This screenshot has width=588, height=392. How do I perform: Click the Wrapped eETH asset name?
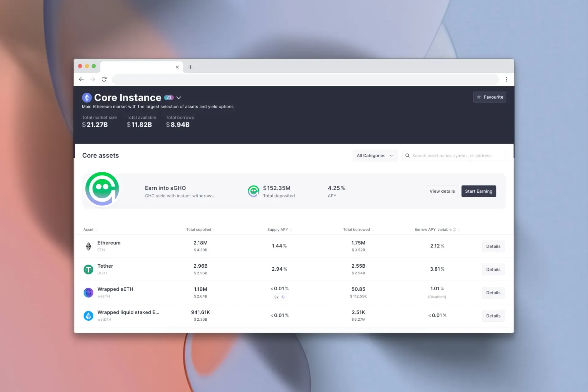(x=115, y=289)
